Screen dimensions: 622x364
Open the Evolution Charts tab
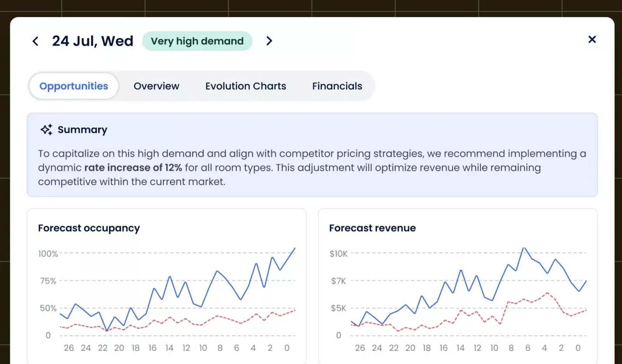click(x=246, y=86)
